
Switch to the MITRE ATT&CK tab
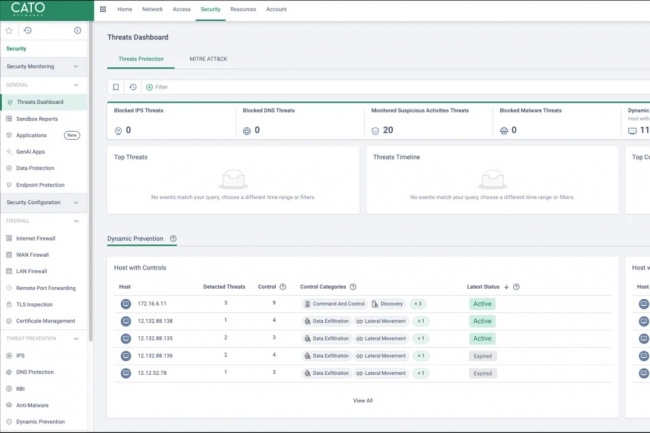(208, 59)
